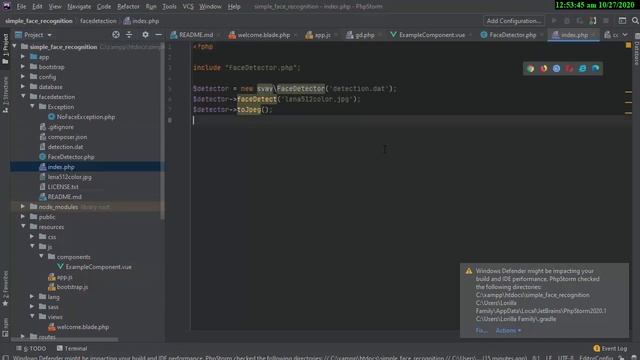Select composer.json in project tree
Image resolution: width=640 pixels, height=360 pixels.
(x=67, y=137)
